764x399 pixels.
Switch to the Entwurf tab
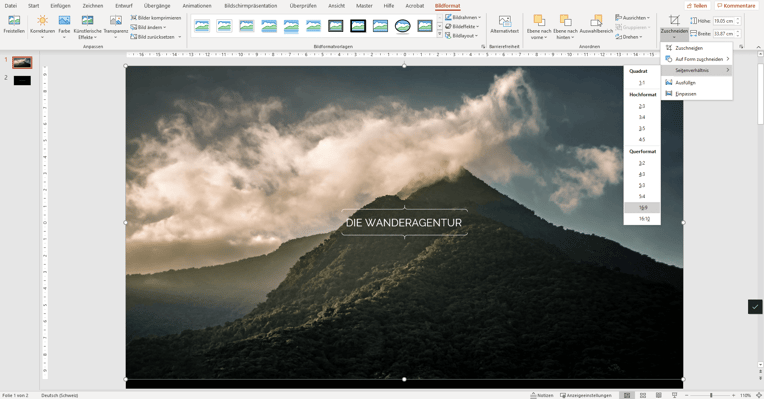124,6
